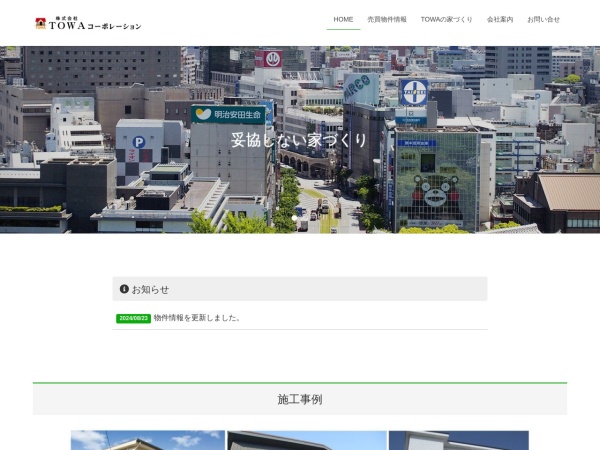Select 会社案内 from the top menu
The width and height of the screenshot is (600, 450).
click(x=500, y=20)
